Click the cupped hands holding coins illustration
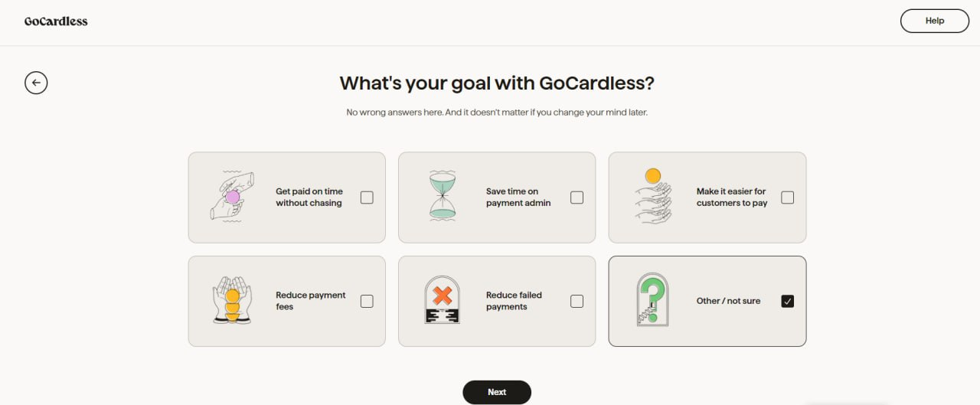 pos(232,301)
